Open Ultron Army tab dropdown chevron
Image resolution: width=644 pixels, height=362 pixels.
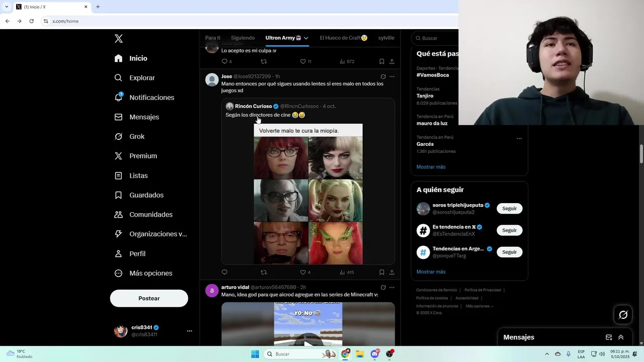tap(306, 38)
